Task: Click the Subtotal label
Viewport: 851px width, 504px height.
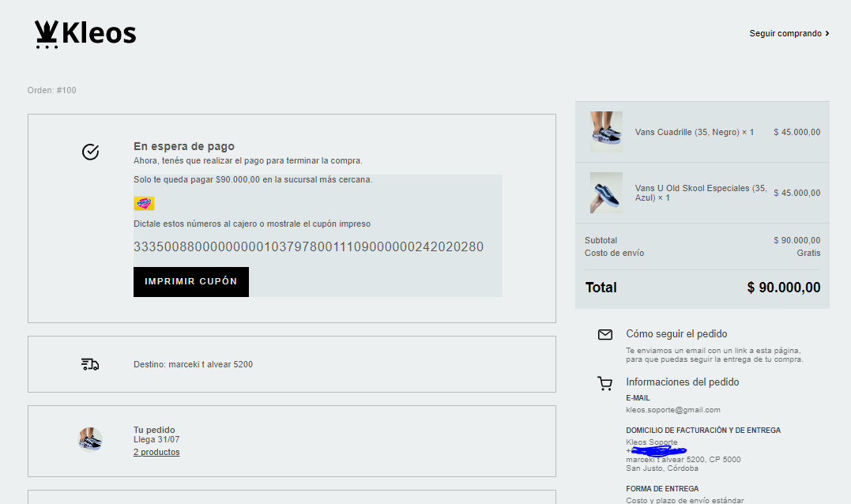Action: (601, 240)
